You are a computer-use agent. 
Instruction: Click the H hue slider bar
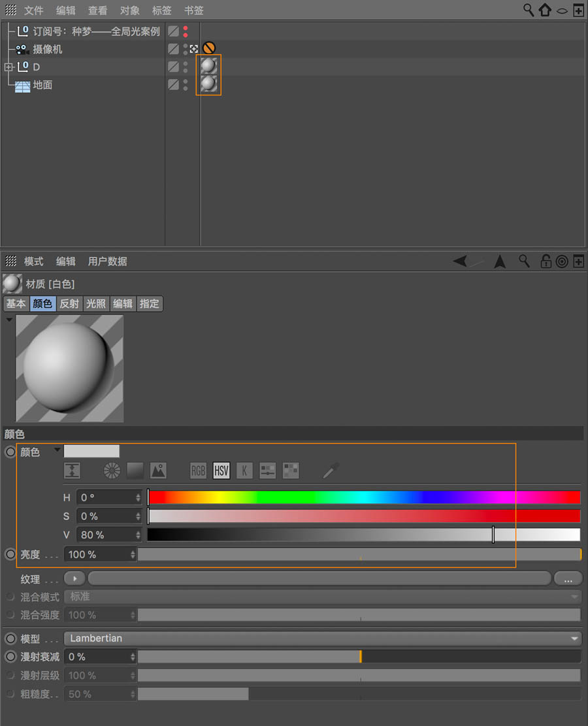point(363,497)
